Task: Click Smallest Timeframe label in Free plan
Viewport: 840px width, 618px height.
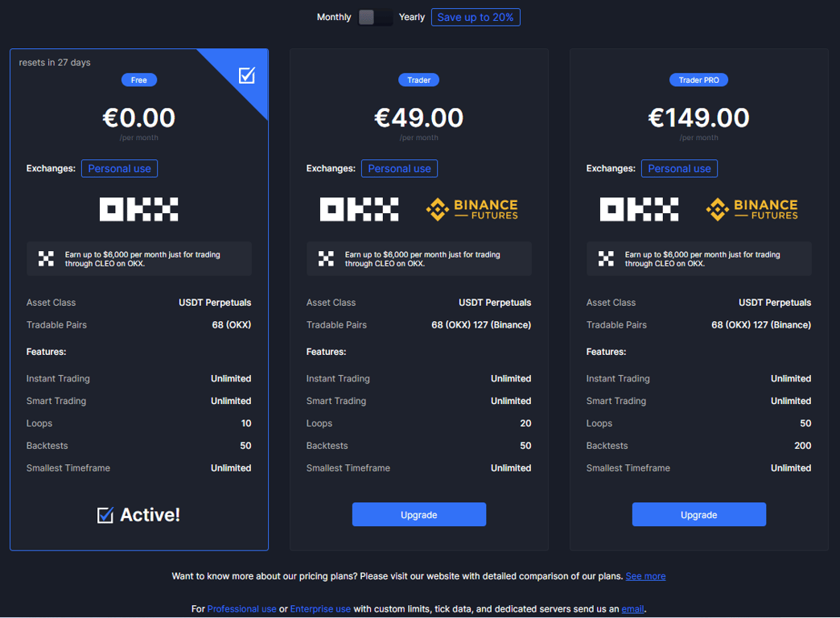Action: pos(68,468)
